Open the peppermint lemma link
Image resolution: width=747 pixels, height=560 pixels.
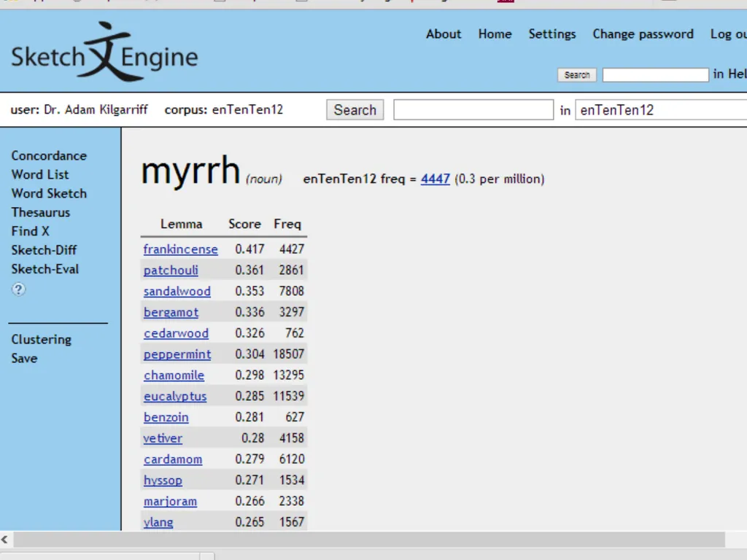pos(177,354)
